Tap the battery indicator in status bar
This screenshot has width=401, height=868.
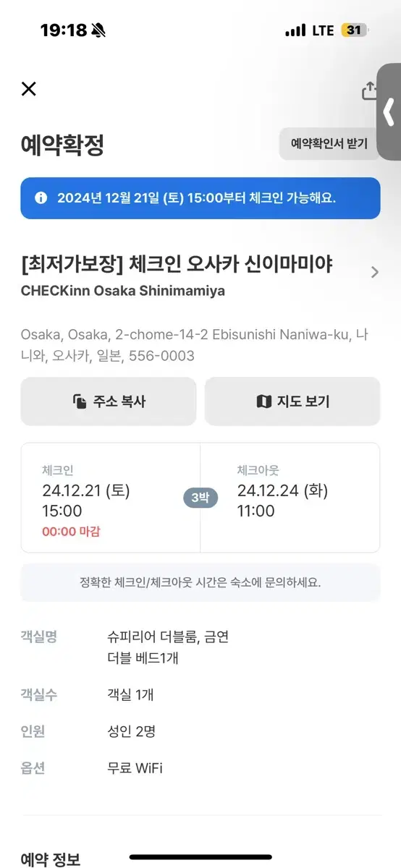click(x=355, y=30)
